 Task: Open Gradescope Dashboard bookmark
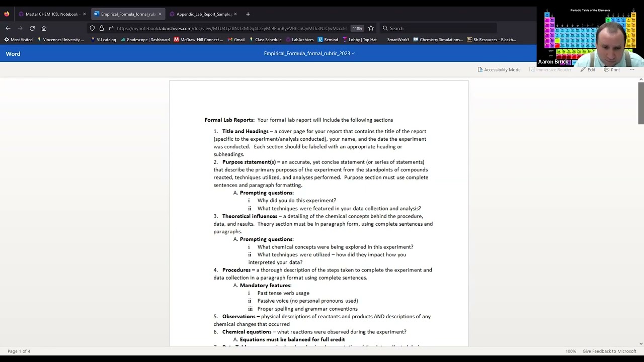click(x=145, y=40)
